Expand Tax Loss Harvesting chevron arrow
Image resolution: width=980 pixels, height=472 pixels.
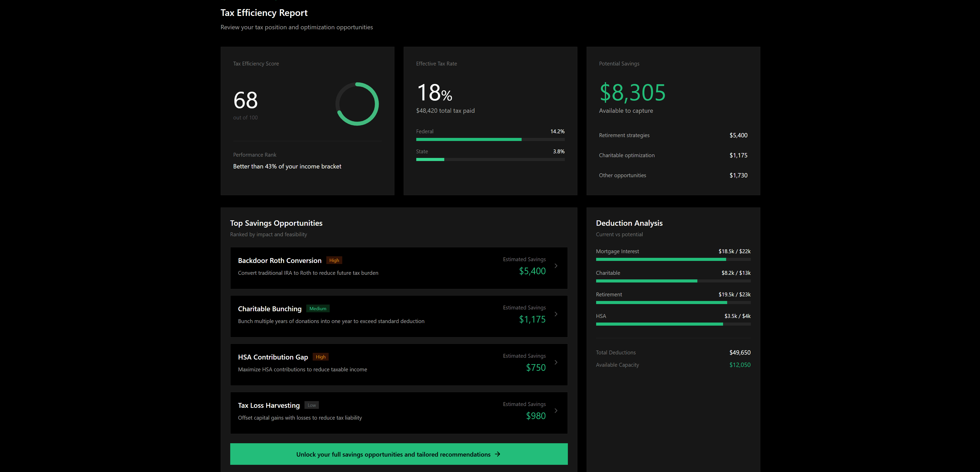pyautogui.click(x=556, y=411)
